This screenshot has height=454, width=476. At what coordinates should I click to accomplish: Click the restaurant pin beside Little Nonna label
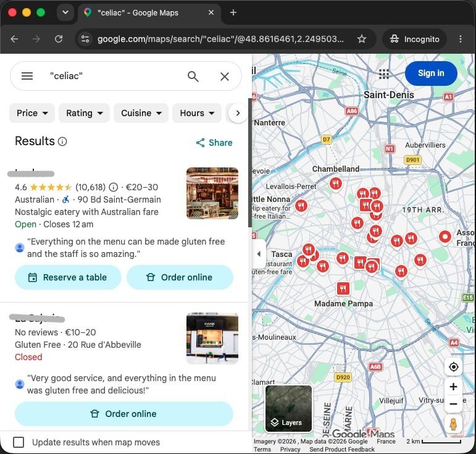click(x=301, y=206)
